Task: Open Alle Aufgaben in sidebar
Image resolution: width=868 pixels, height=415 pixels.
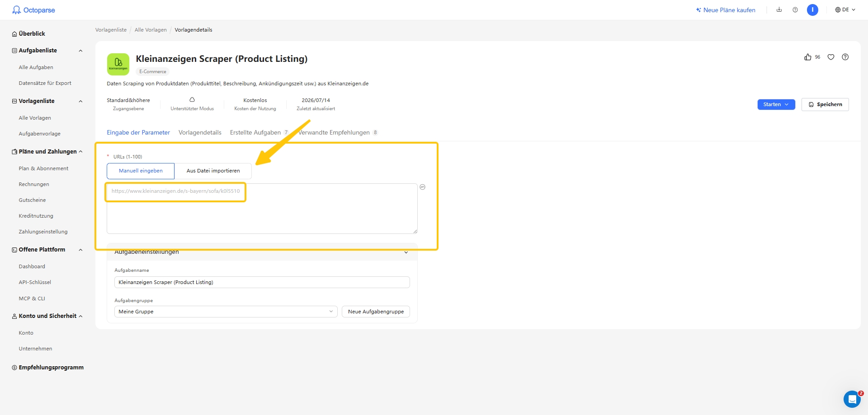Action: click(36, 67)
